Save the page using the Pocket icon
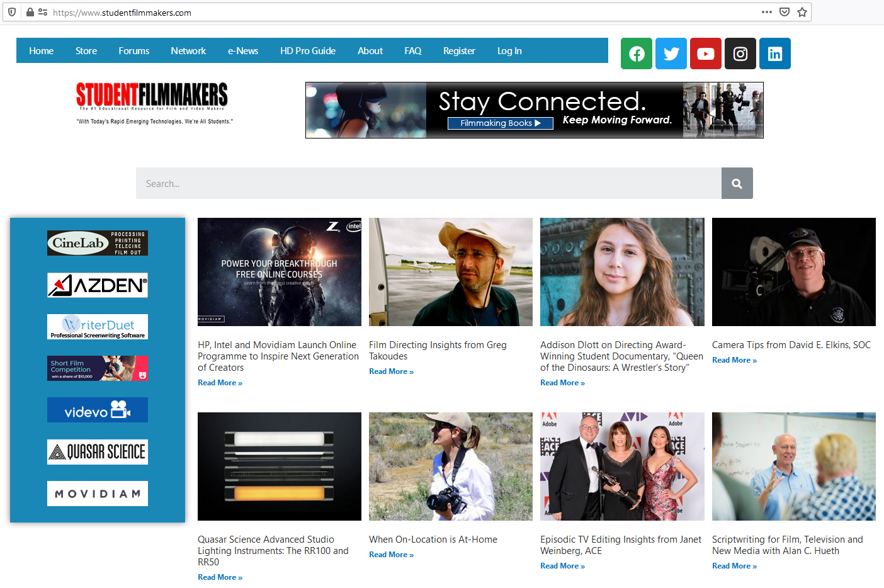Viewport: 884px width, 588px height. [784, 12]
